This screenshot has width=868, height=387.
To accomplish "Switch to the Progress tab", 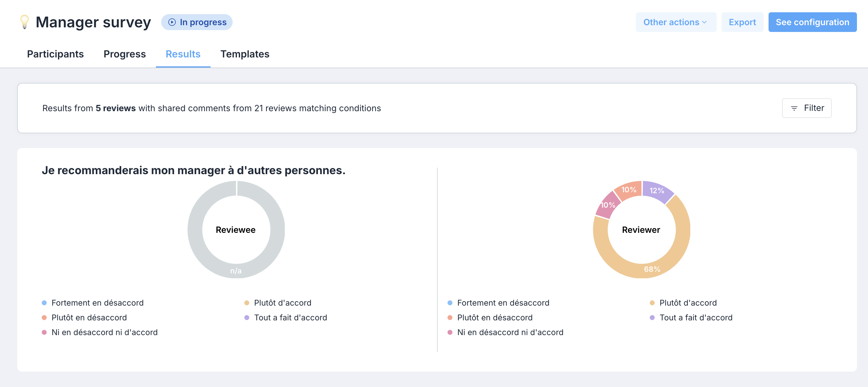I will click(125, 54).
